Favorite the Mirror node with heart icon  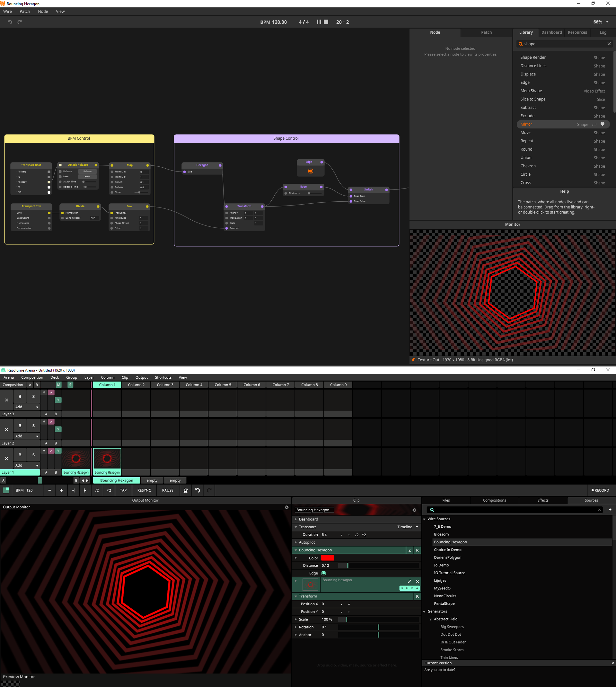603,124
